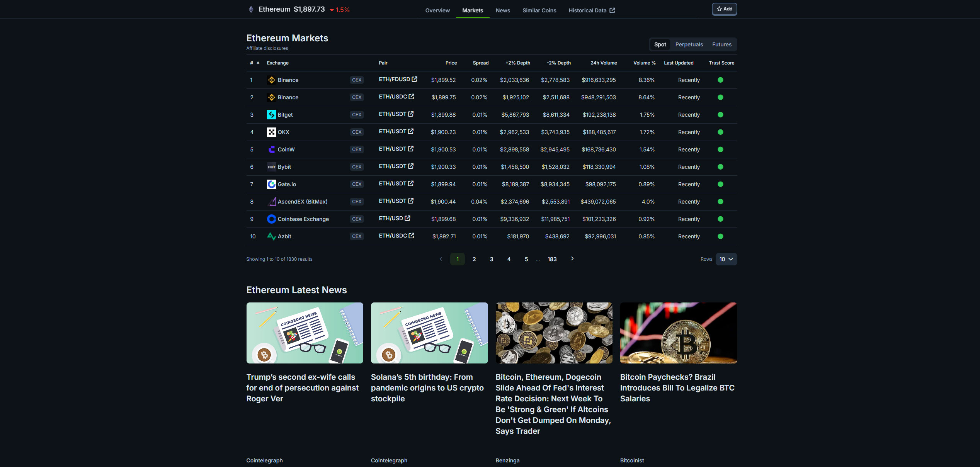Click the star Add to watchlist button

(x=724, y=9)
